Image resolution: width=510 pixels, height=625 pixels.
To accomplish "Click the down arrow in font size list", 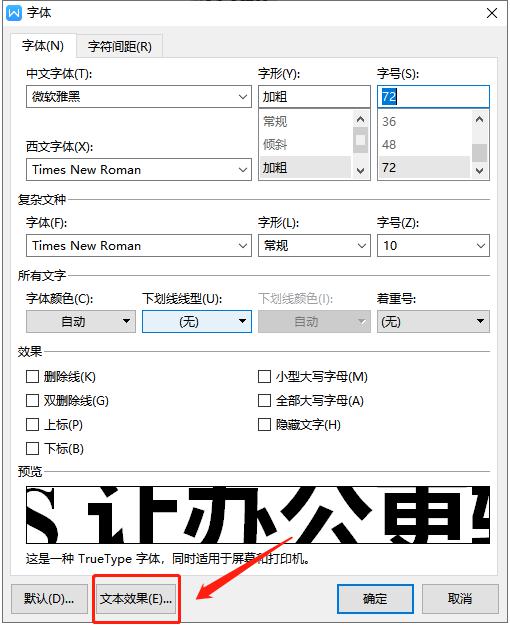I will 480,171.
